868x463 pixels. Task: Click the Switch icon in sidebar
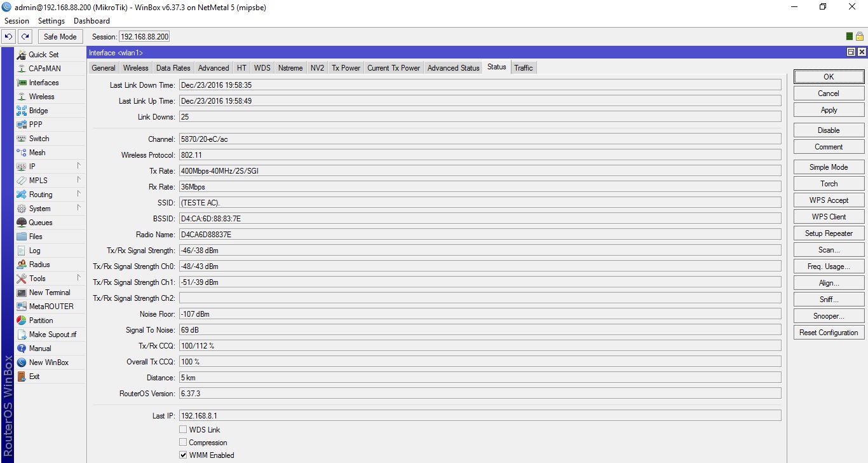[22, 139]
